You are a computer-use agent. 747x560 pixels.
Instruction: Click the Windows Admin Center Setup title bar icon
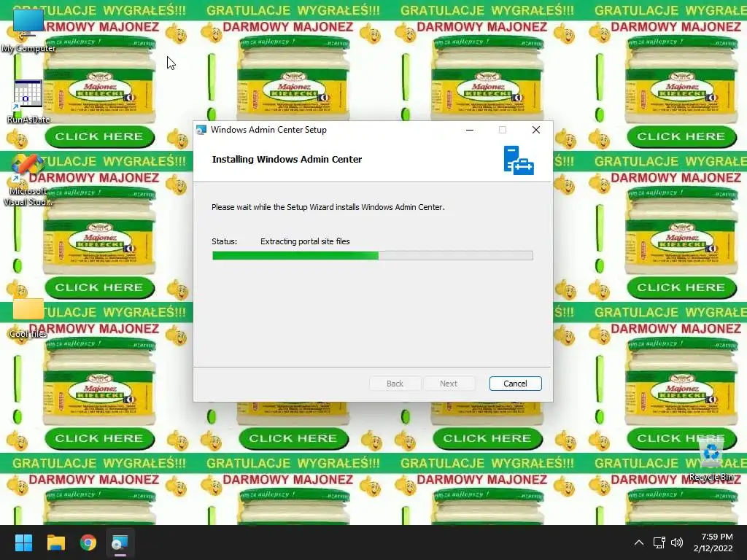click(201, 130)
